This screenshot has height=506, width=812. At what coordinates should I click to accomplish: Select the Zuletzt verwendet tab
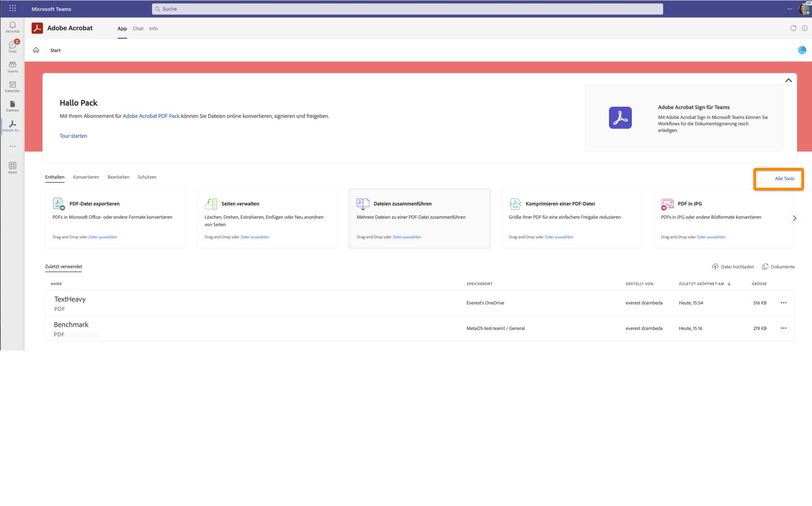(x=63, y=267)
